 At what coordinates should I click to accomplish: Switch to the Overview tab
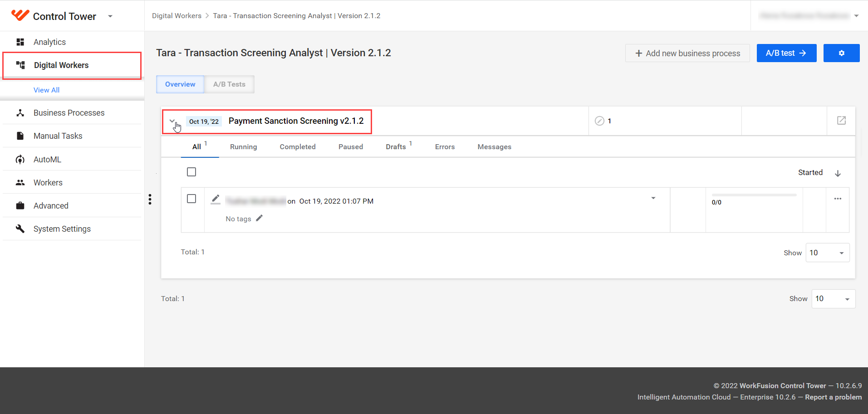[x=180, y=84]
